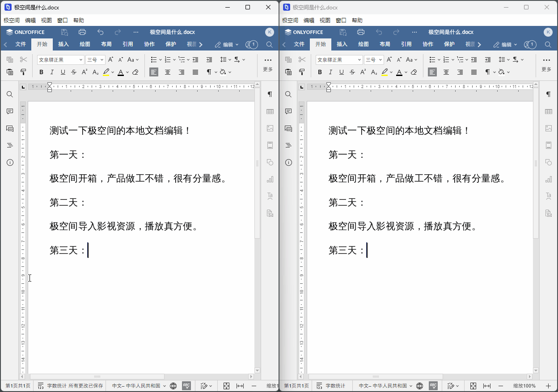Viewport: 558px width, 392px height.
Task: Open line spacing dropdown in left window
Action: point(226,59)
